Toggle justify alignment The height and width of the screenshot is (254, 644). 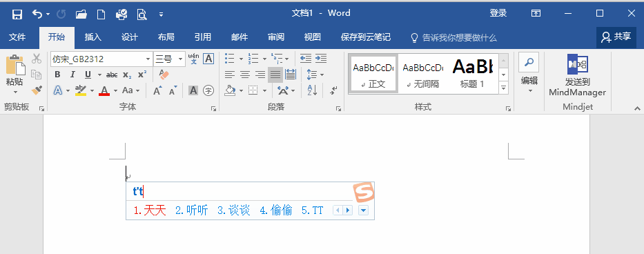275,75
